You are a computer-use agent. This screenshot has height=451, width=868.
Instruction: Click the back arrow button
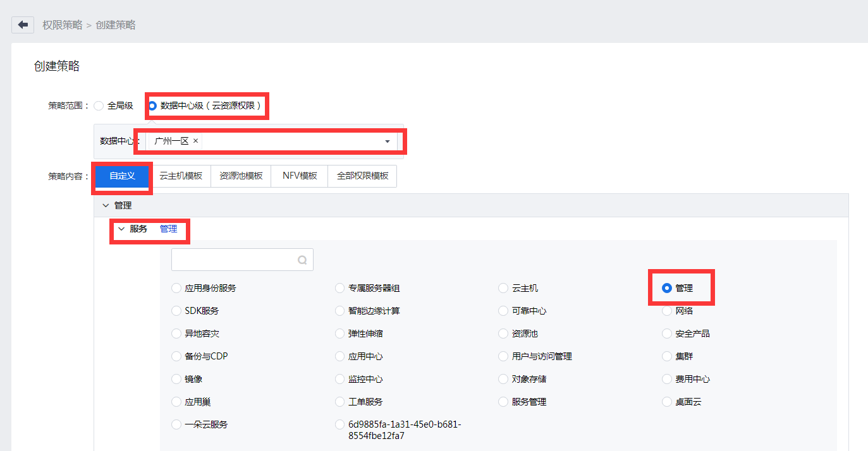pos(23,25)
